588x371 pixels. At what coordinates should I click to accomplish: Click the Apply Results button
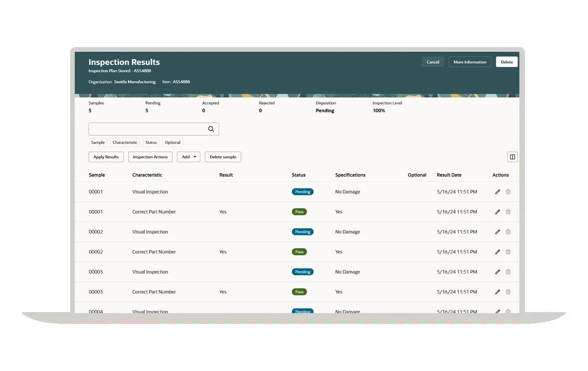point(106,157)
